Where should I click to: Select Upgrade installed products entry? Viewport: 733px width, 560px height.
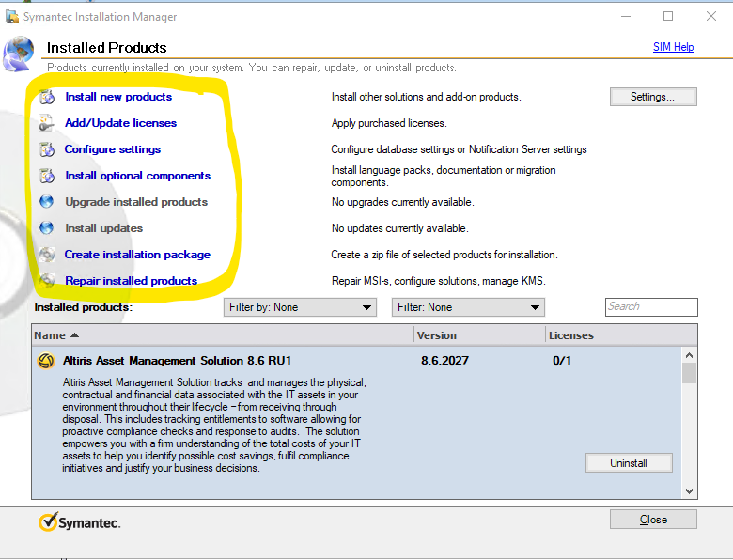click(x=136, y=202)
